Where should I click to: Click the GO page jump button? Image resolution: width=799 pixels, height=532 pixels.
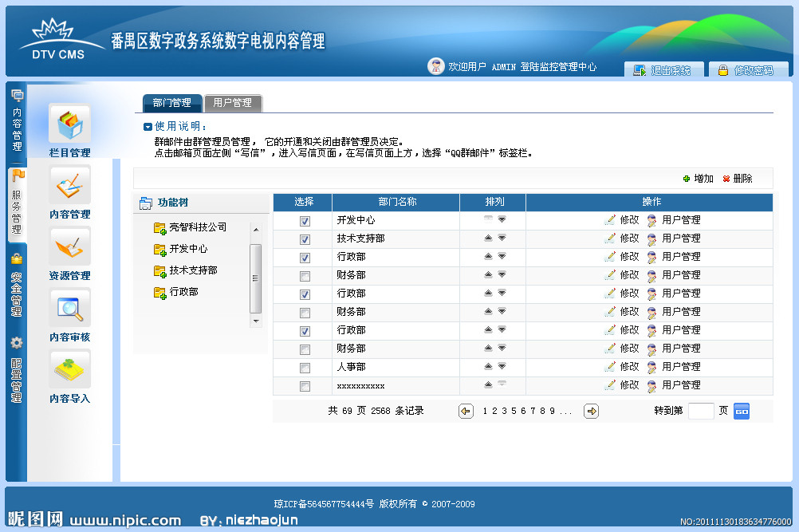[742, 412]
